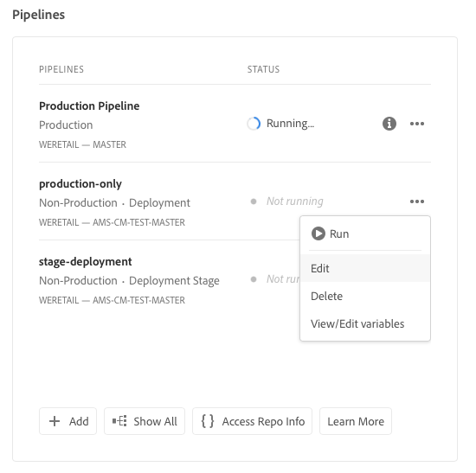The height and width of the screenshot is (473, 476).
Task: Click the WERETAIL — MASTER branch label
Action: pos(82,144)
